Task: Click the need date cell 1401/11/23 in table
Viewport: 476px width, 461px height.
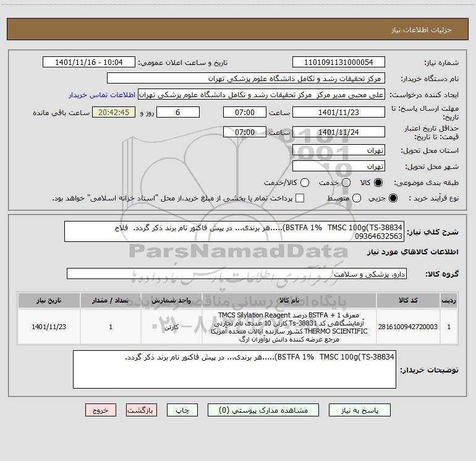Action: coord(49,327)
